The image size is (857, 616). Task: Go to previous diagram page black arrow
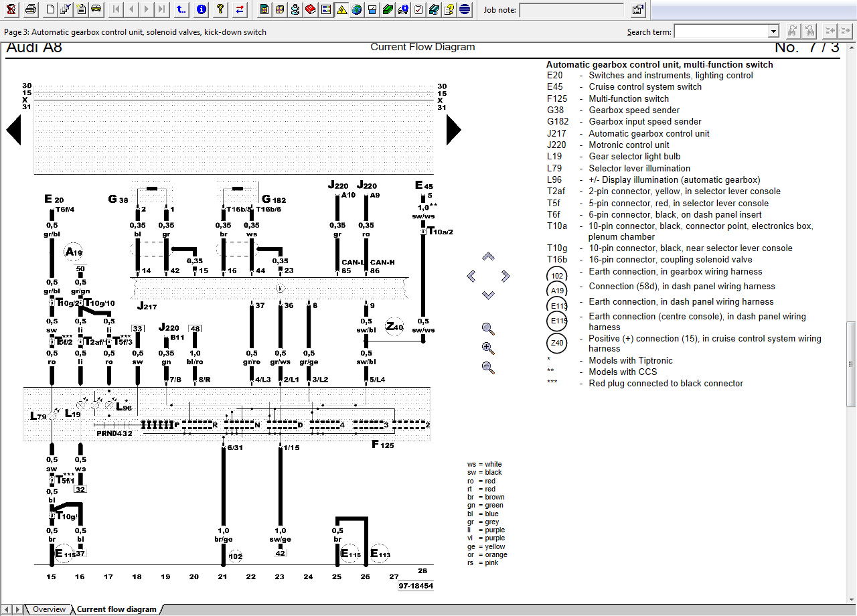click(x=14, y=130)
